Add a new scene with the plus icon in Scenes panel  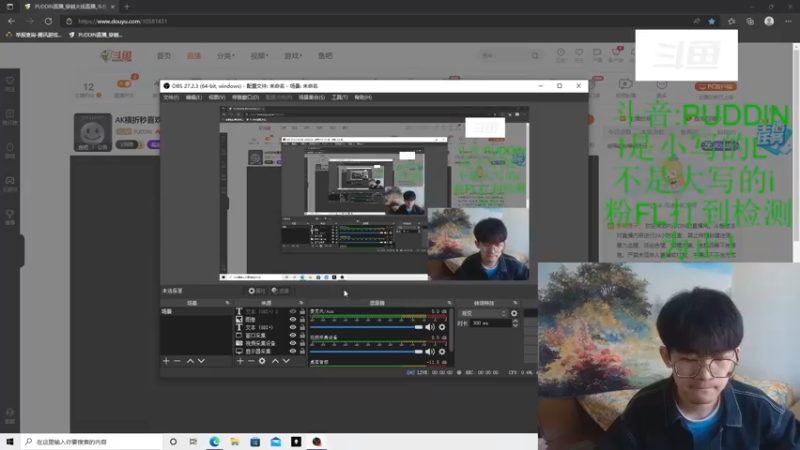(x=166, y=361)
